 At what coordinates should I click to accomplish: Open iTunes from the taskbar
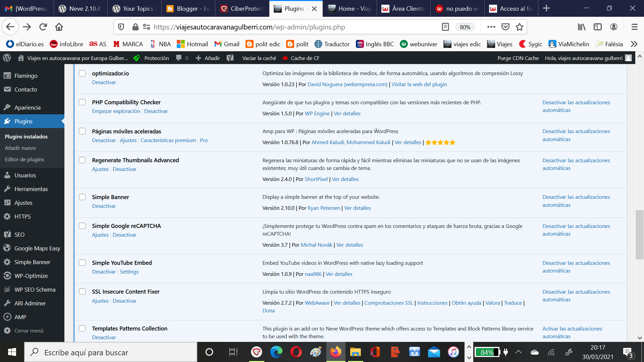(453, 352)
